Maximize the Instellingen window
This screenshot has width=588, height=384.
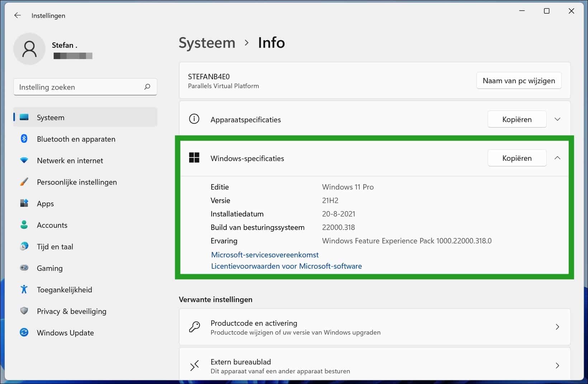(x=546, y=11)
